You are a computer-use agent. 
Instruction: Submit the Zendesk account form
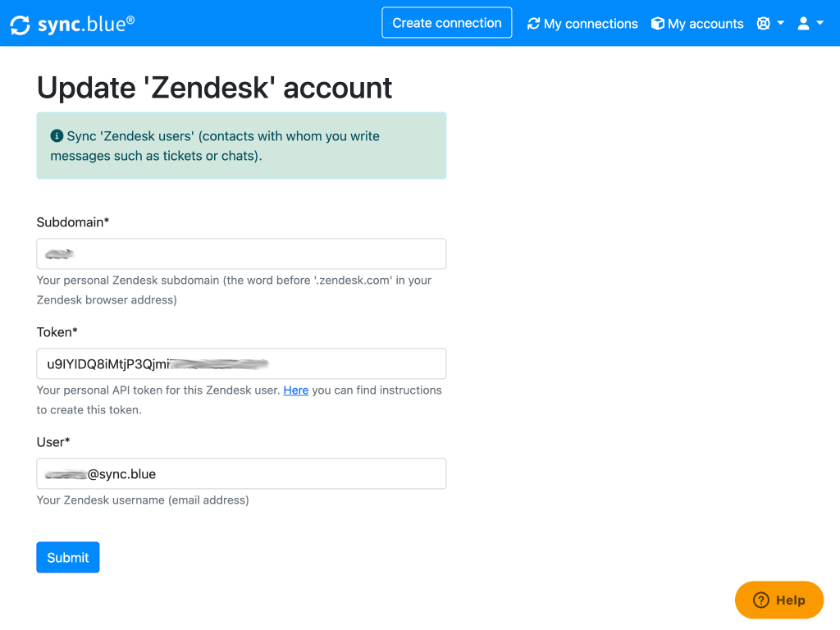click(x=68, y=557)
